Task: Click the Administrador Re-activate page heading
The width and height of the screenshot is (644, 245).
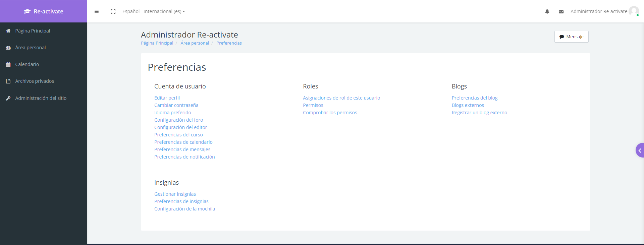Action: point(190,35)
